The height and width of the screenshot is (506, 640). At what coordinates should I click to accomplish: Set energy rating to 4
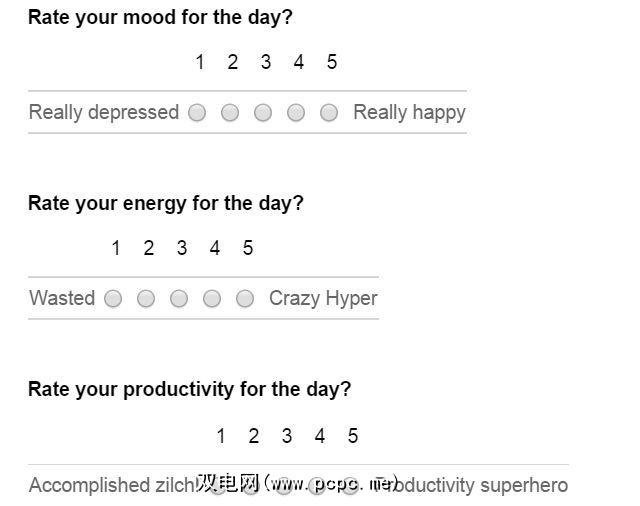212,299
